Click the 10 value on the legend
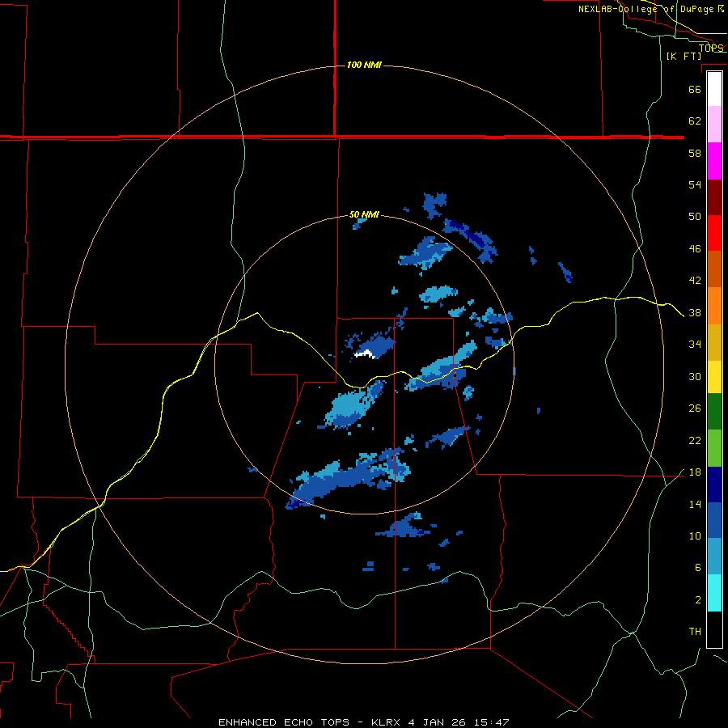The height and width of the screenshot is (728, 728). coord(695,536)
